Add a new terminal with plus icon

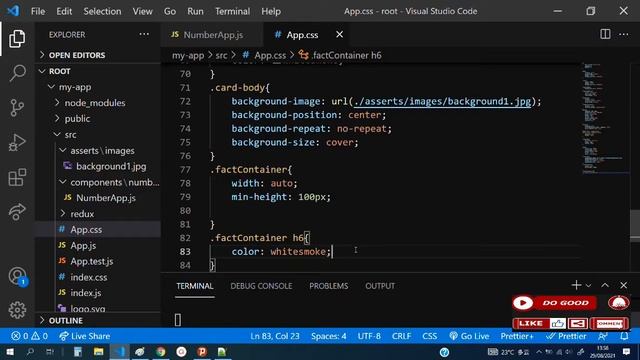click(576, 285)
